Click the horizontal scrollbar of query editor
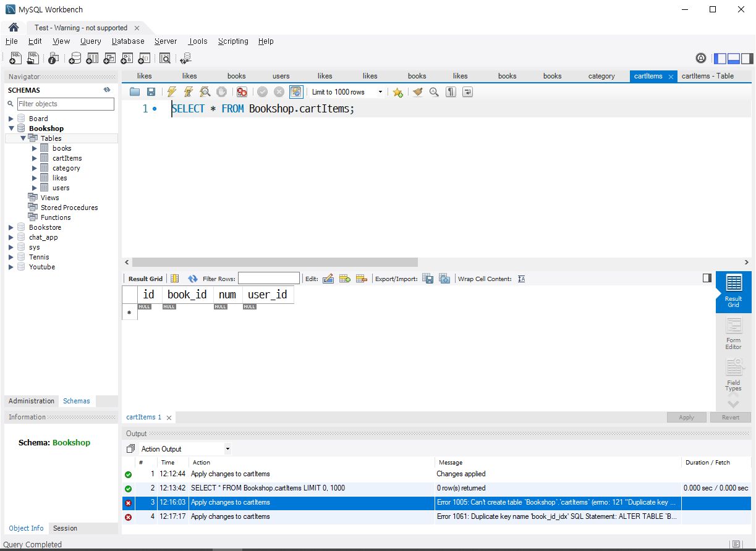This screenshot has height=551, width=756. [x=274, y=262]
